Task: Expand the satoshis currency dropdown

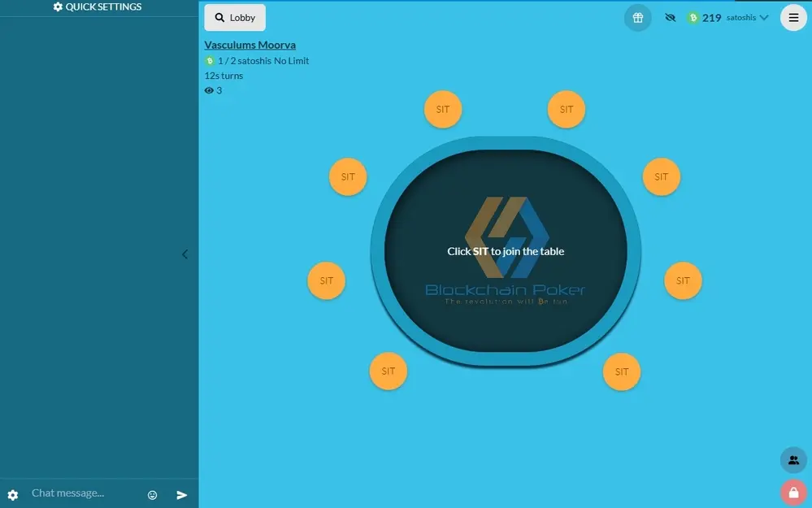Action: coord(747,18)
